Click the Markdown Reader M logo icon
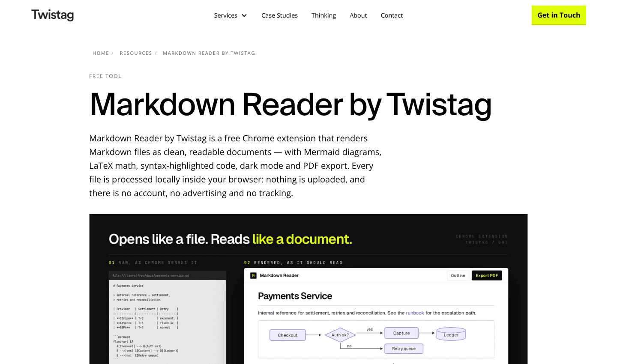 253,275
